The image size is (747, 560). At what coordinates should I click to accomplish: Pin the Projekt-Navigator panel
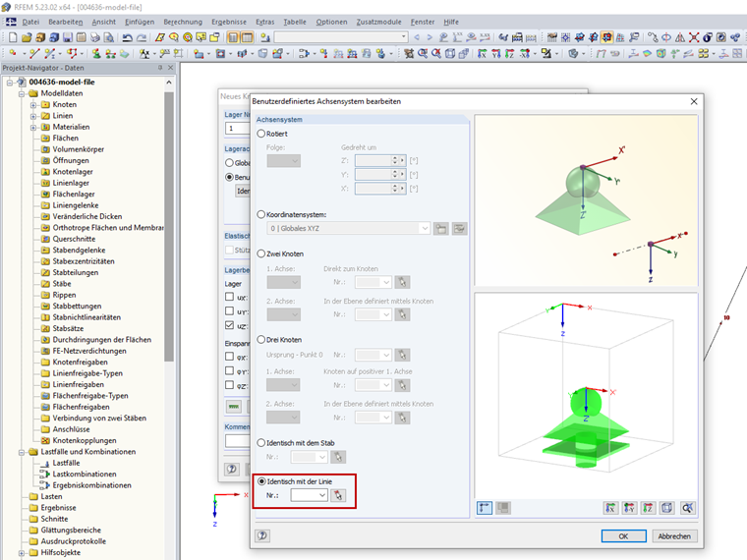(160, 68)
